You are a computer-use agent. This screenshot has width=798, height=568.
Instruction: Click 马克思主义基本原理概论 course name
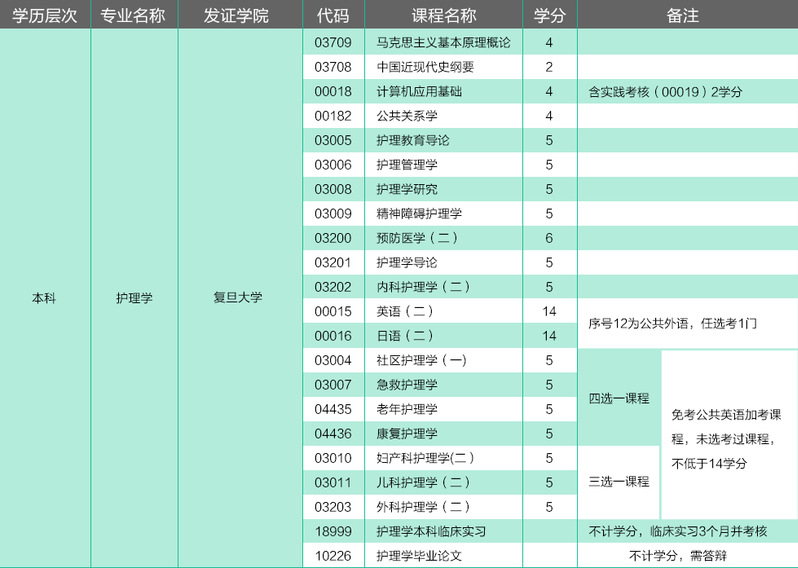tap(443, 42)
